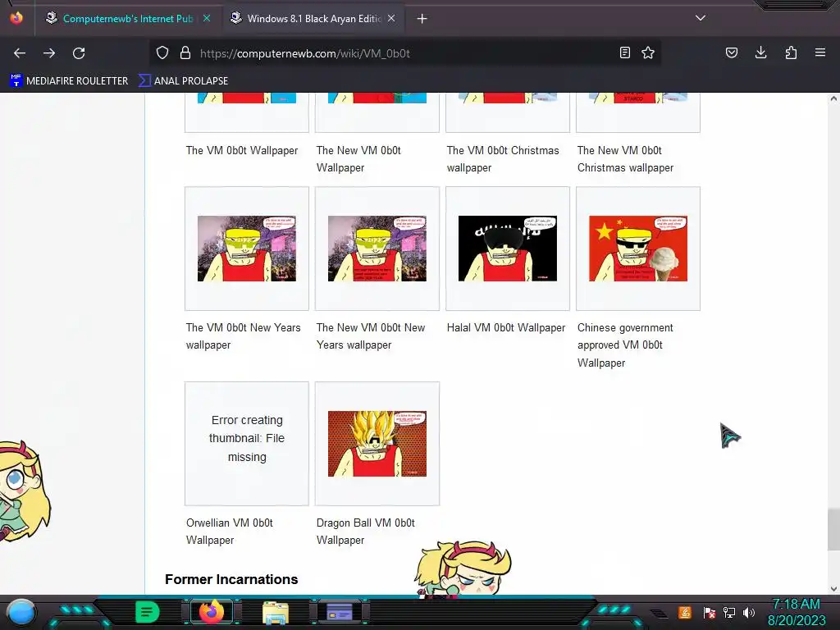840x630 pixels.
Task: Reload the current page
Action: point(79,53)
